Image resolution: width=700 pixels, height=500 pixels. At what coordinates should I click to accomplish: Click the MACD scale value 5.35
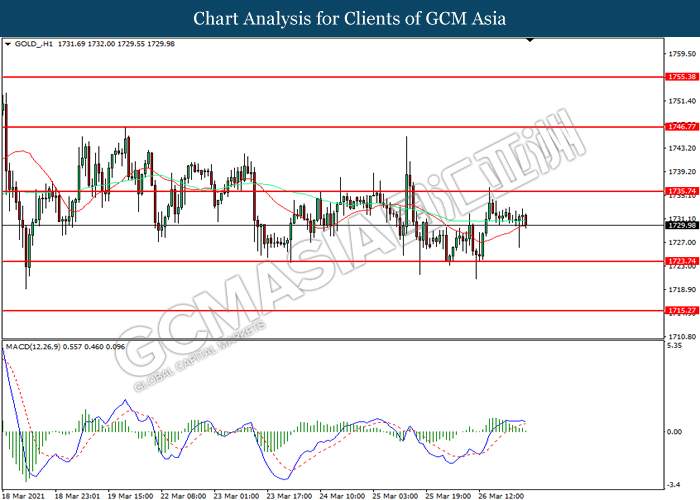tap(674, 346)
